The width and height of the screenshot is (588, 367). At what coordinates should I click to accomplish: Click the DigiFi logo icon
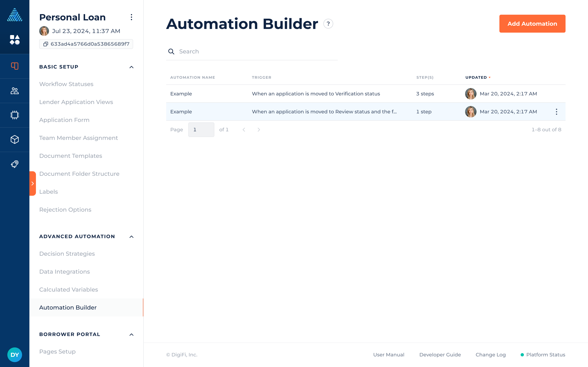coord(14,15)
